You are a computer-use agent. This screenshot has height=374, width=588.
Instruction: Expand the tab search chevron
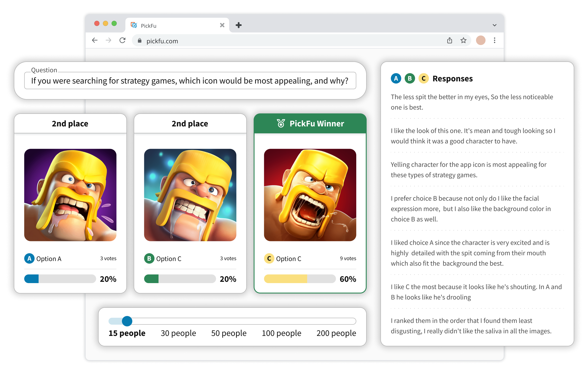click(x=494, y=25)
